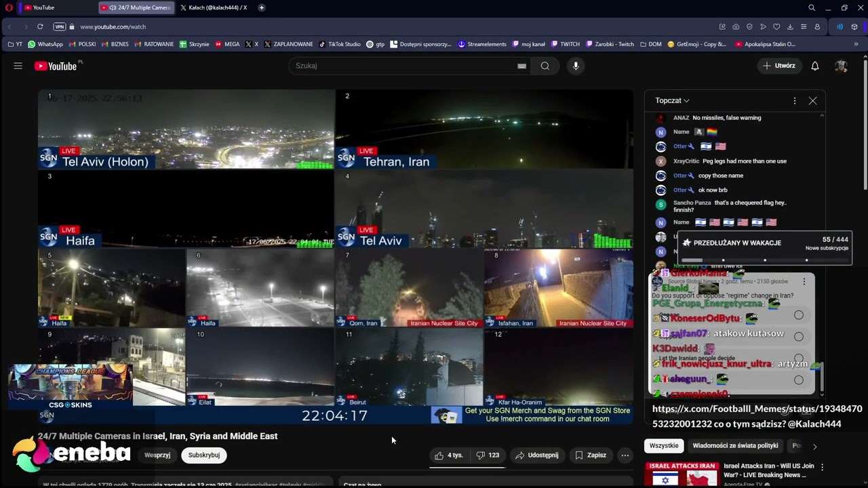Viewport: 868px width, 488px height.
Task: Open the ZAPLANOWANE bookmark
Action: [288, 44]
